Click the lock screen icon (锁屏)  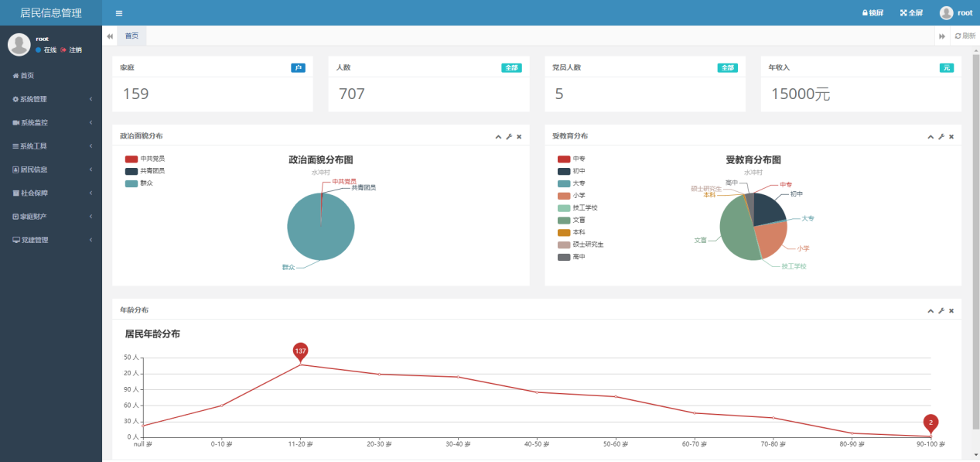click(872, 13)
